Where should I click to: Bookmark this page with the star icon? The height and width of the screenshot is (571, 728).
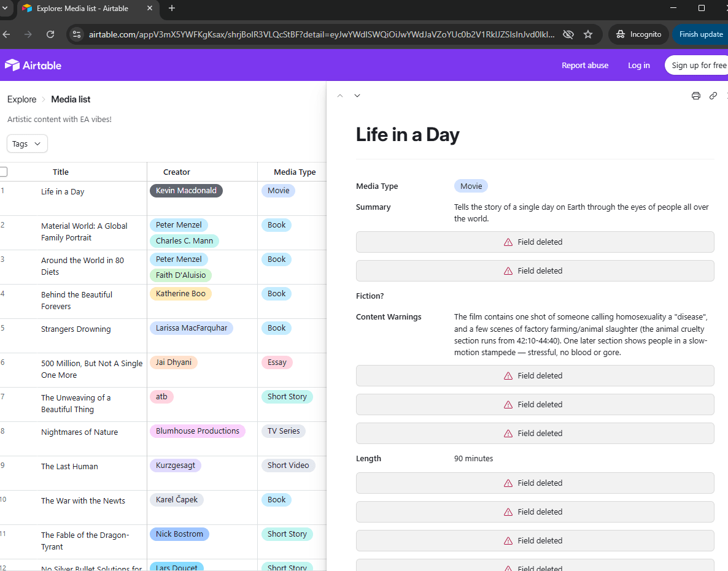coord(588,34)
